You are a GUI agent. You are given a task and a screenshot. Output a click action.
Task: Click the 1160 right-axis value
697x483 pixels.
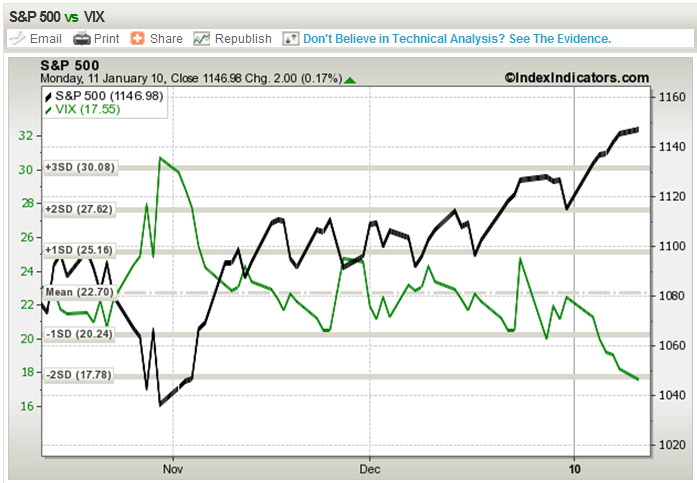coord(672,97)
